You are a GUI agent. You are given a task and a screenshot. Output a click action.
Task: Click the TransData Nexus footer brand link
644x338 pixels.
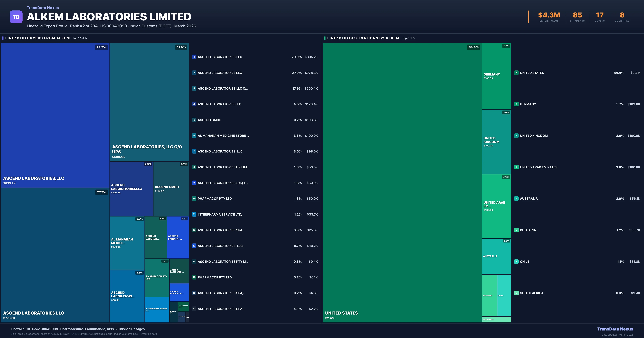(x=615, y=329)
